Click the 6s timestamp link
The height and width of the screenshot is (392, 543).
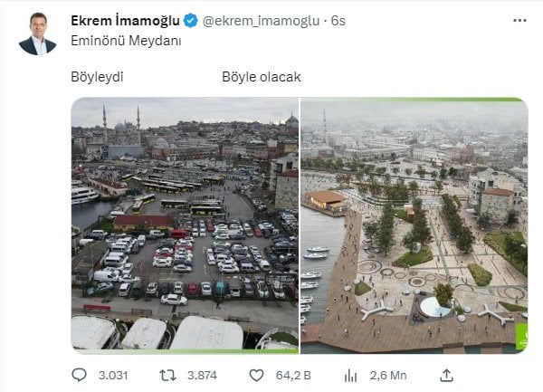(x=338, y=21)
